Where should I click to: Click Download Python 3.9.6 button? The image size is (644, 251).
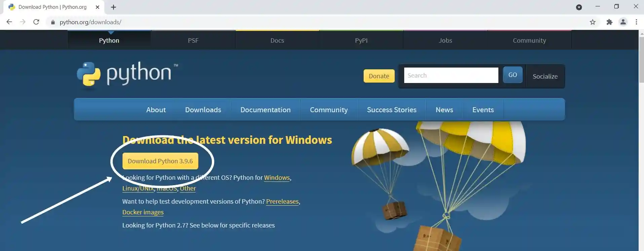[160, 161]
